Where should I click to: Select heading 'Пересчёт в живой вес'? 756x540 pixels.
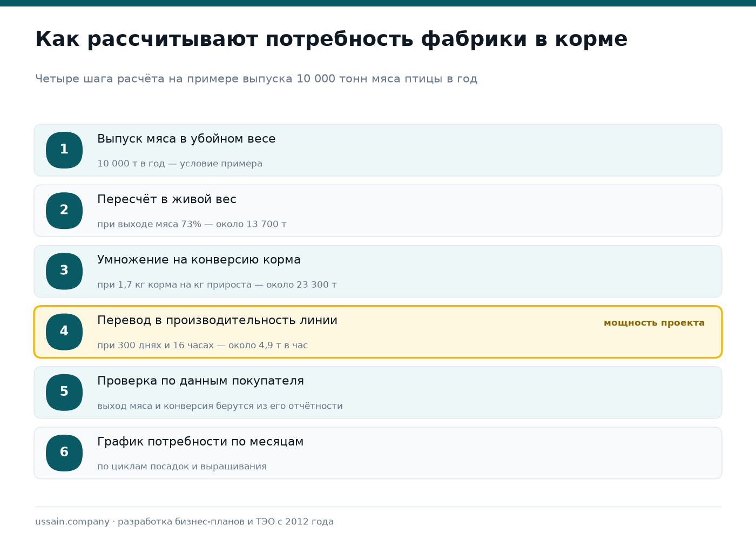167,199
